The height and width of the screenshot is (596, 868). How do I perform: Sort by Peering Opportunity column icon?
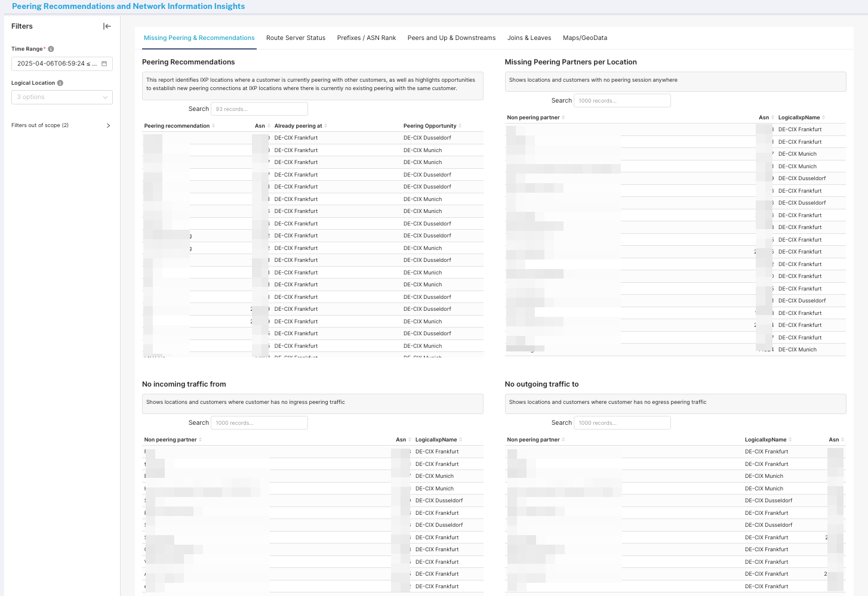pyautogui.click(x=460, y=126)
